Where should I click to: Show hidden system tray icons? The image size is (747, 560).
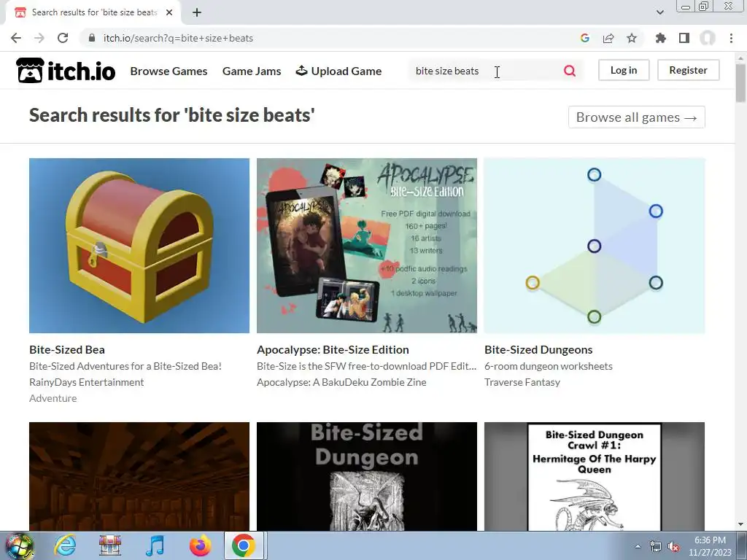pos(638,546)
